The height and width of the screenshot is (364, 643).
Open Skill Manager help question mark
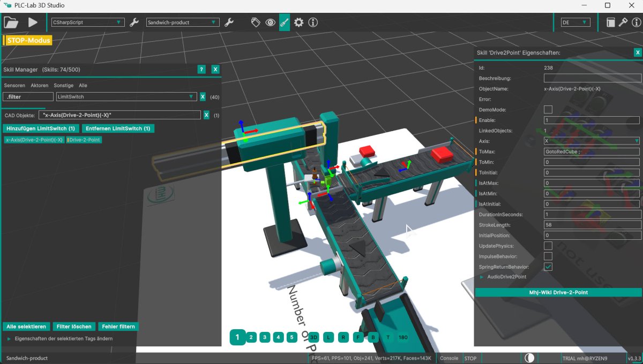click(201, 70)
